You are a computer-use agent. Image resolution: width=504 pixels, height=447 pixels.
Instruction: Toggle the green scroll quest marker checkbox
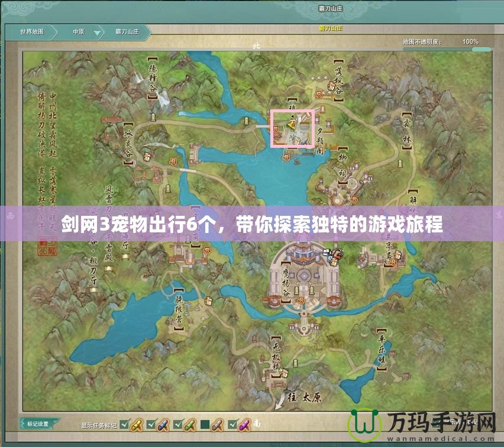click(178, 425)
